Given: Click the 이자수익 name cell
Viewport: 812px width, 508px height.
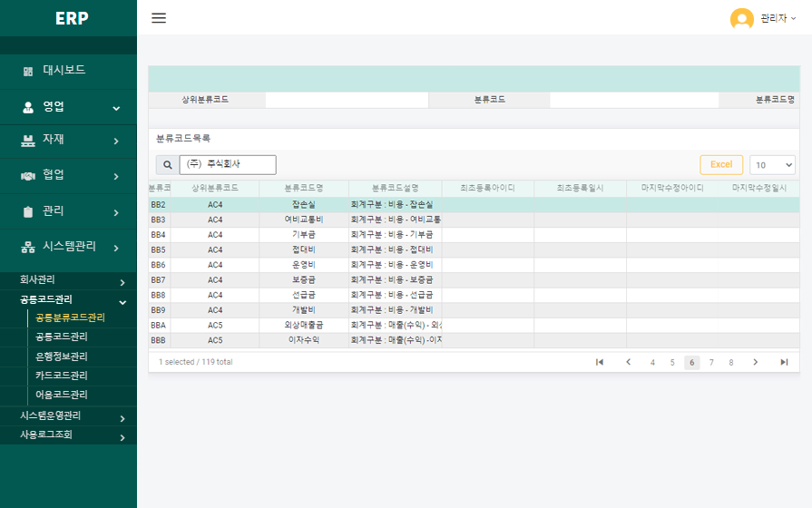Looking at the screenshot, I should pyautogui.click(x=303, y=339).
